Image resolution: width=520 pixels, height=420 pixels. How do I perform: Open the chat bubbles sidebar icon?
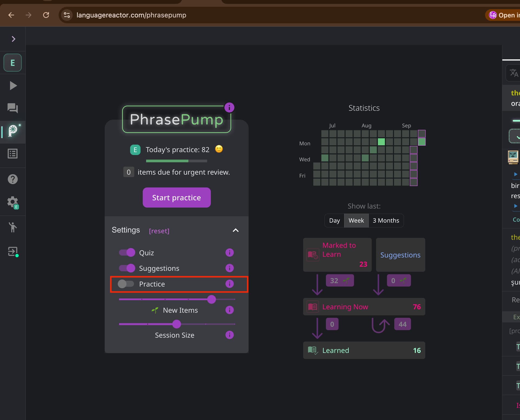point(13,108)
